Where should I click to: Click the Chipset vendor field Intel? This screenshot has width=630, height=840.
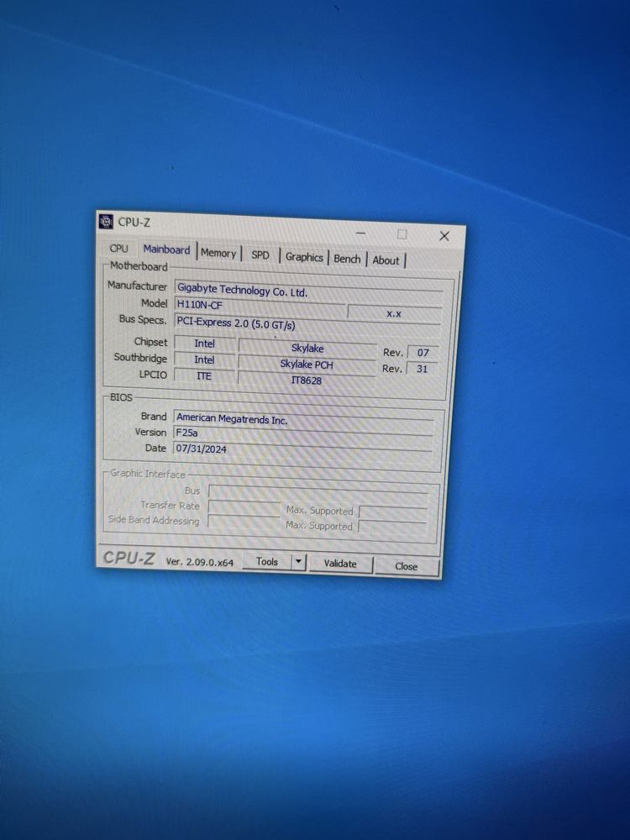point(205,344)
